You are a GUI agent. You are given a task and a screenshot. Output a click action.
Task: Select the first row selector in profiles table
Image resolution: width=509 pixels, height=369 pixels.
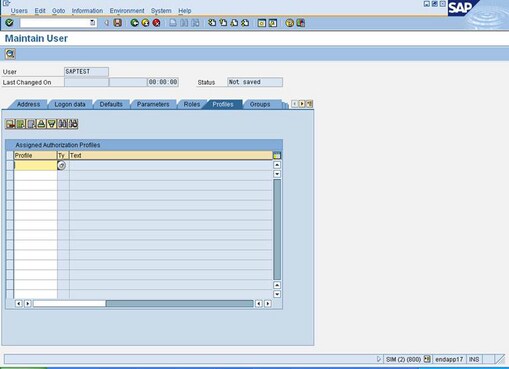pos(10,165)
